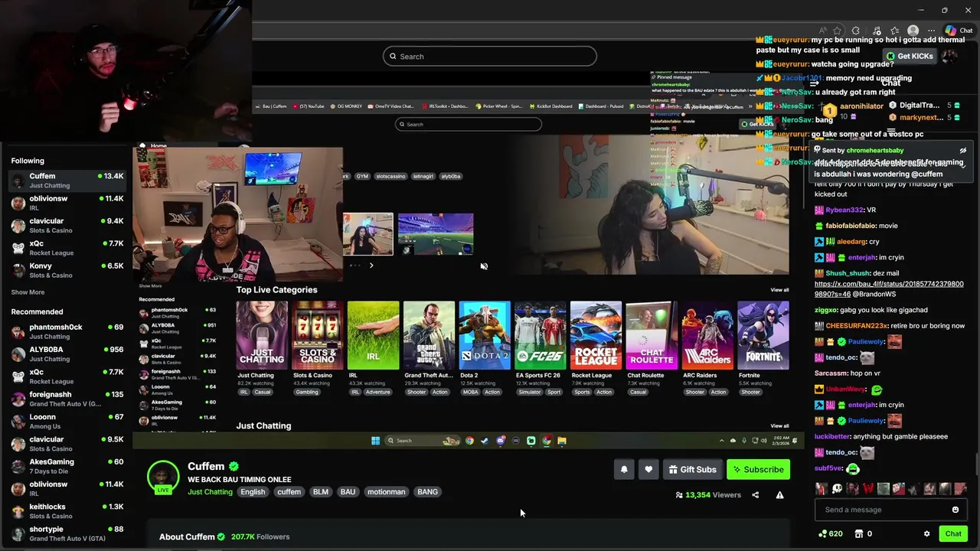Click View all beside Top Live Categories
This screenshot has height=551, width=980.
click(779, 290)
